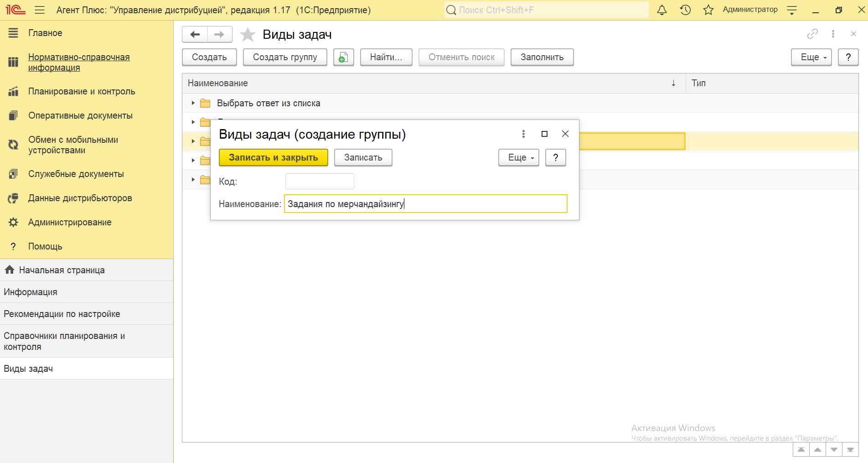The height and width of the screenshot is (463, 868).
Task: Click the global search field
Action: point(546,10)
